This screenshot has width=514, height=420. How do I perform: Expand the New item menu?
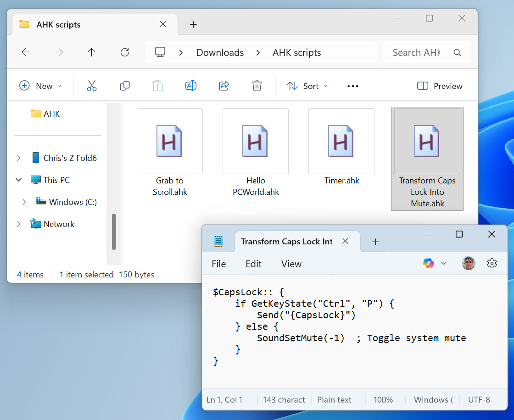pyautogui.click(x=40, y=86)
